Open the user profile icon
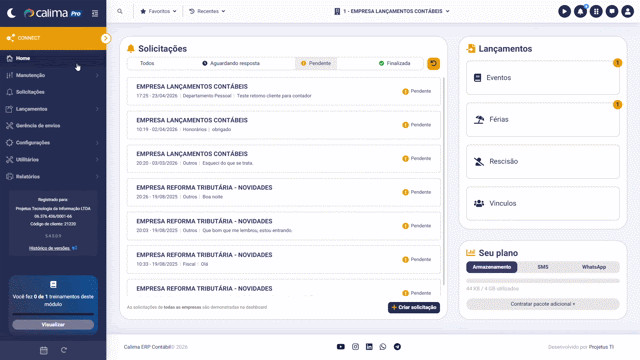Viewport: 640px width, 360px height. coord(627,11)
